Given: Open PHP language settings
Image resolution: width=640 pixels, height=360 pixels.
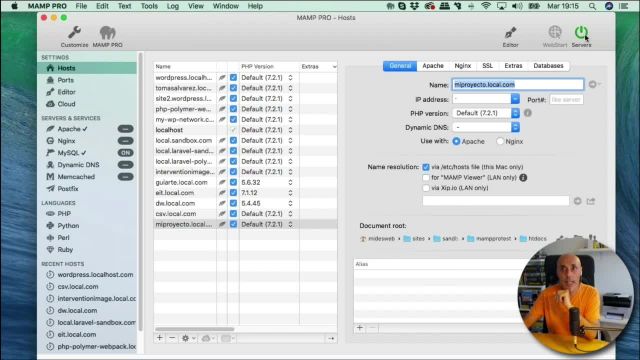Looking at the screenshot, I should [64, 213].
